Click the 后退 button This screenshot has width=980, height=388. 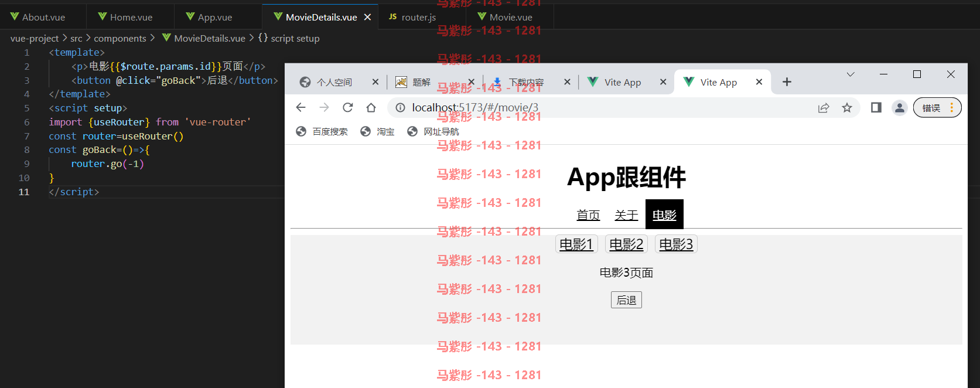click(626, 300)
